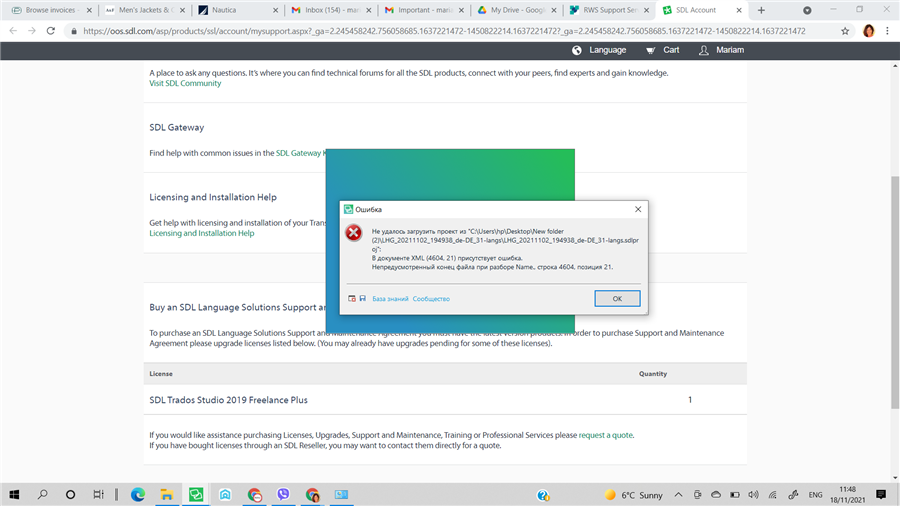The width and height of the screenshot is (900, 506).
Task: Go back in browser
Action: coord(13,31)
